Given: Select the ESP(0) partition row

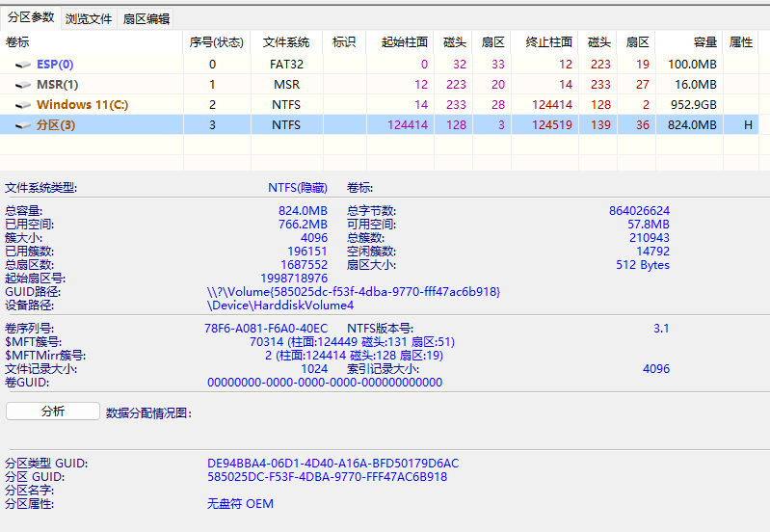Looking at the screenshot, I should click(379, 65).
